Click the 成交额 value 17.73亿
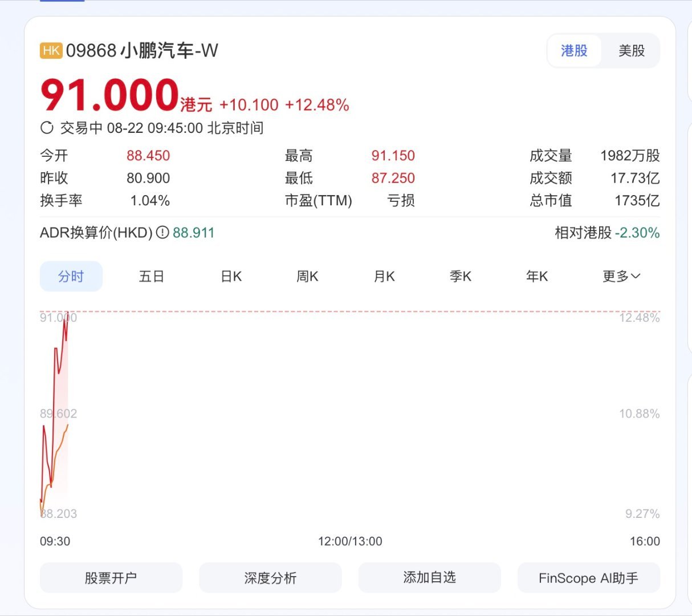Screen dimensions: 692x616 click(635, 178)
